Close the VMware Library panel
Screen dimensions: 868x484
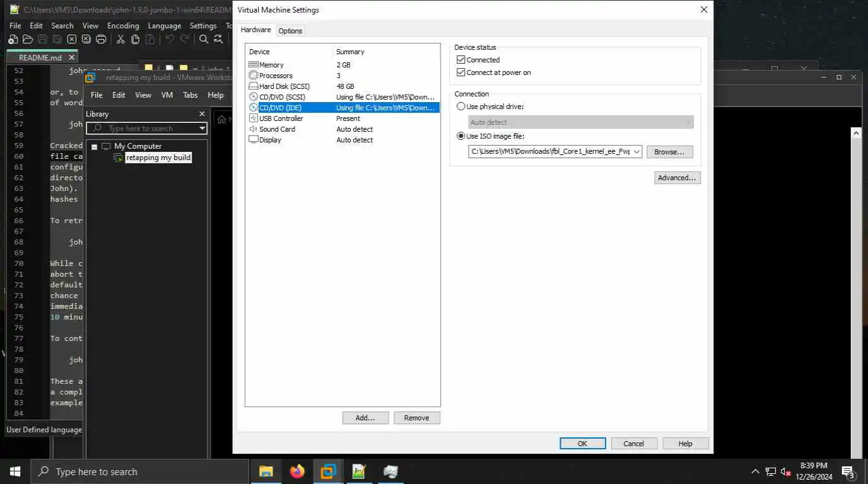pos(202,114)
